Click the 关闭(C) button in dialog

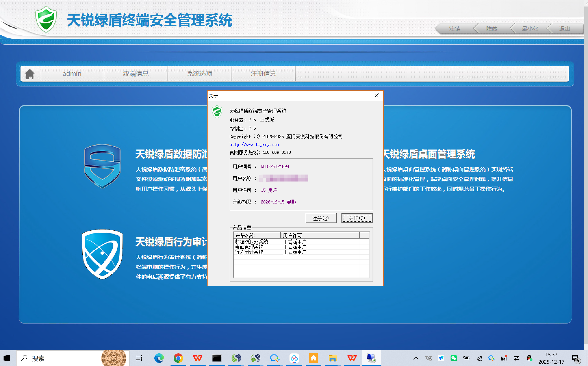coord(357,218)
